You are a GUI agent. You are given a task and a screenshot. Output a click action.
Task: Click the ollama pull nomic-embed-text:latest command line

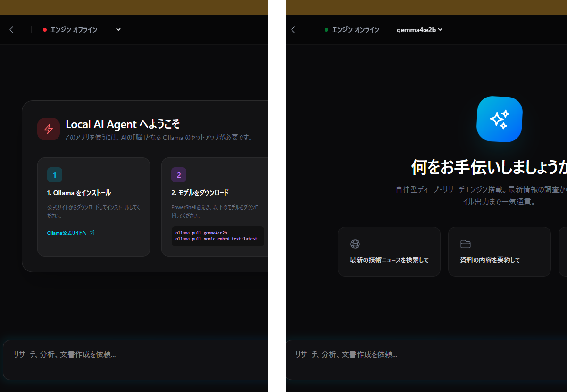(217, 239)
